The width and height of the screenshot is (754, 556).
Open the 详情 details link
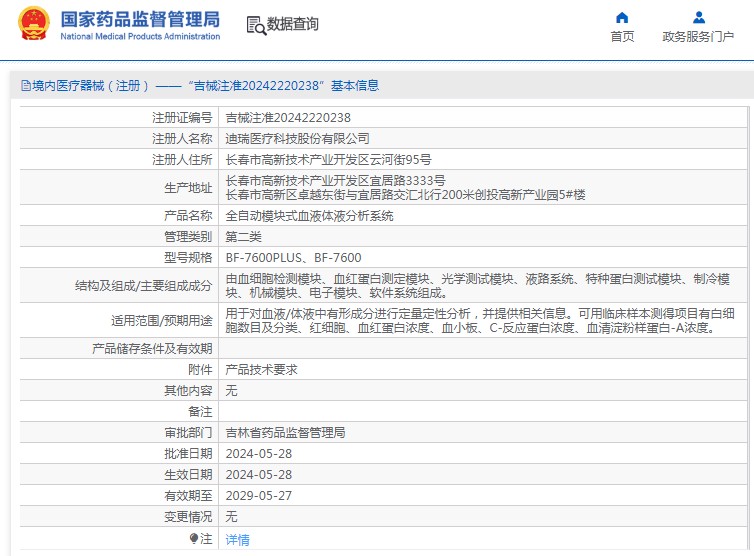pyautogui.click(x=238, y=540)
